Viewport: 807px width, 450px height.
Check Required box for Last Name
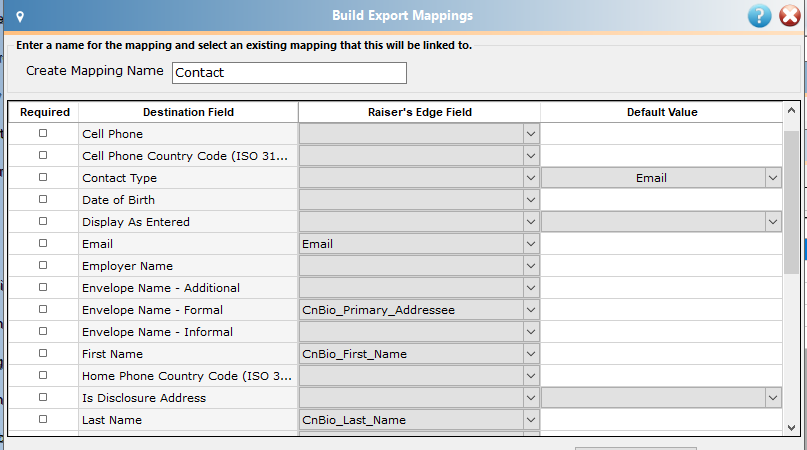pos(43,419)
